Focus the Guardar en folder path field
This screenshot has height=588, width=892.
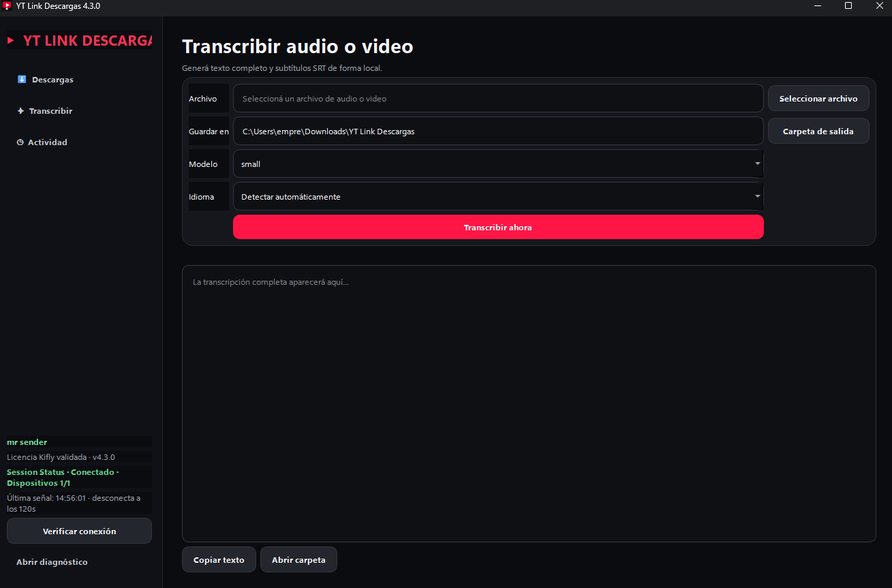click(498, 131)
